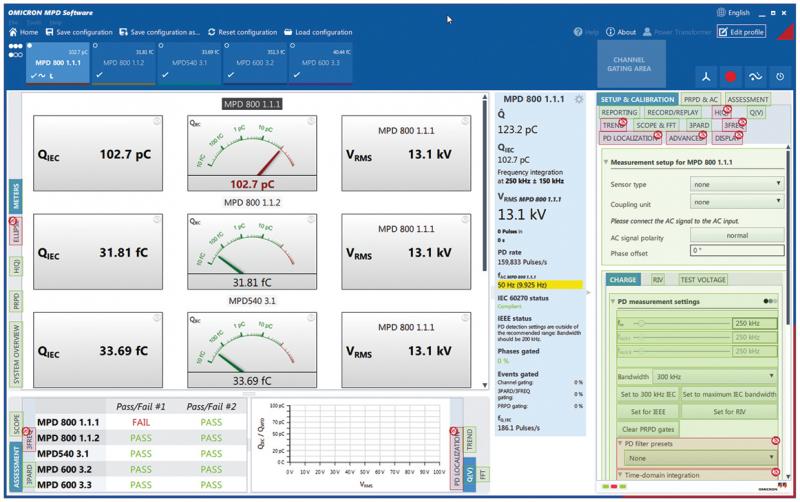Open the Coupling unit dropdown
Screen dimensions: 800x502
(737, 202)
